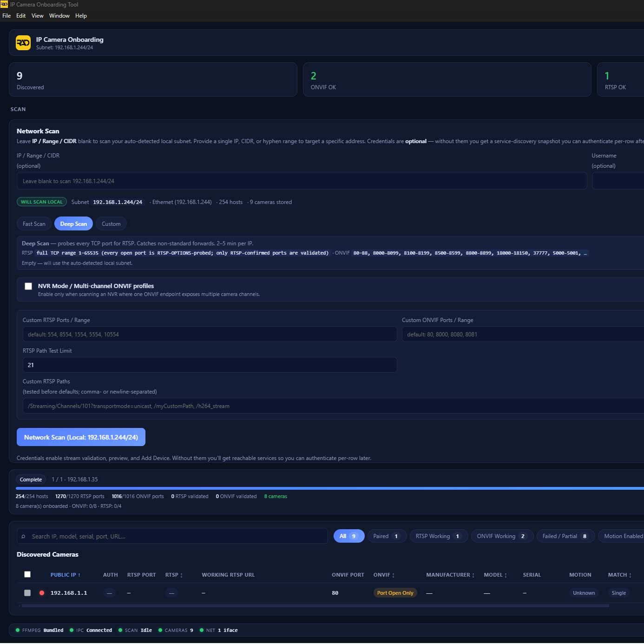
Task: Click the RTSP dash badge for 192.168.1.1
Action: click(x=171, y=593)
